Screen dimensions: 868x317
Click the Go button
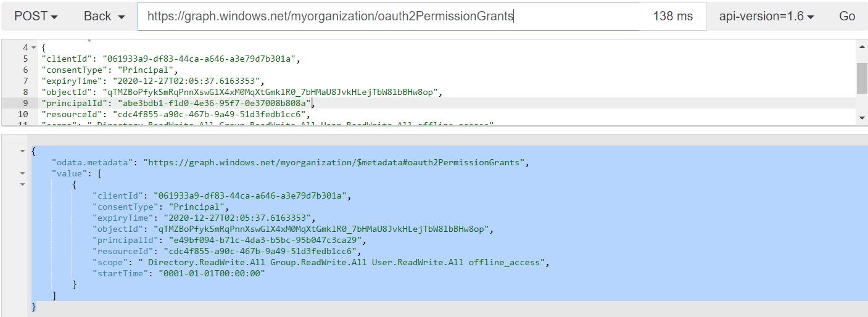point(846,17)
